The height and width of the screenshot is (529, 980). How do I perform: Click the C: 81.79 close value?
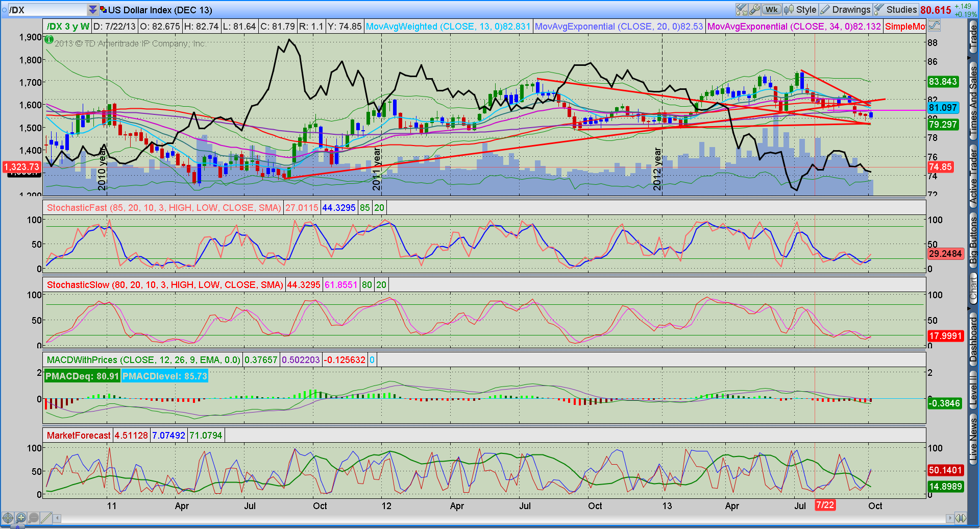pos(277,26)
